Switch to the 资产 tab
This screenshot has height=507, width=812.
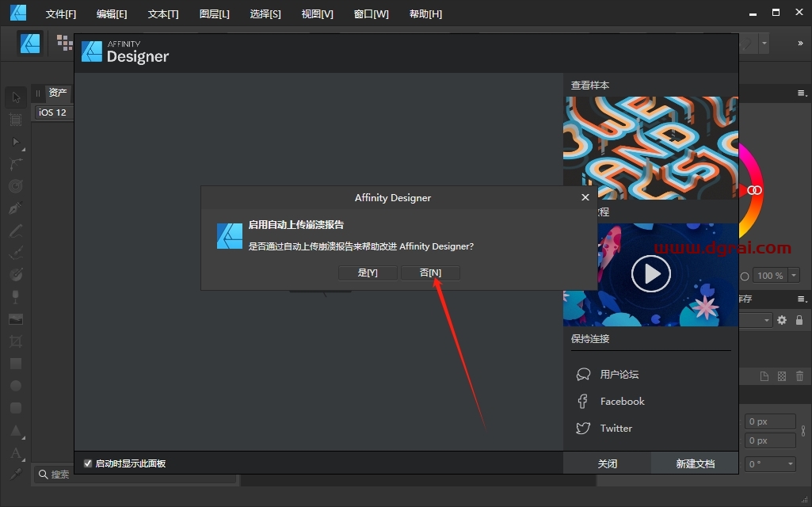(x=58, y=93)
